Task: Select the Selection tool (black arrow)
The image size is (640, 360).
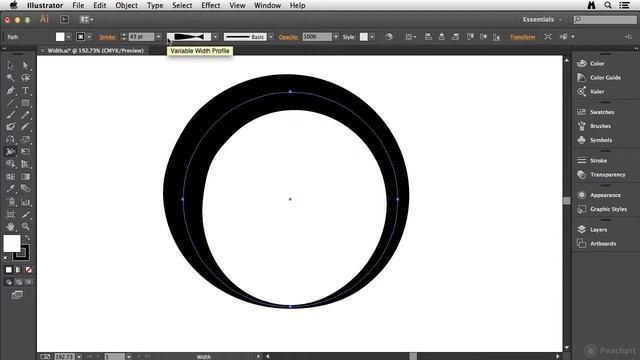Action: [x=10, y=65]
